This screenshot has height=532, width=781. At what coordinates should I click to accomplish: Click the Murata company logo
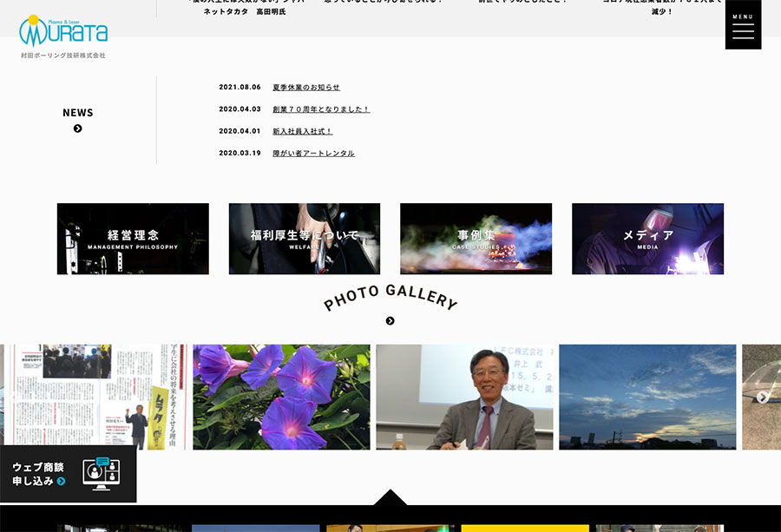[63, 36]
